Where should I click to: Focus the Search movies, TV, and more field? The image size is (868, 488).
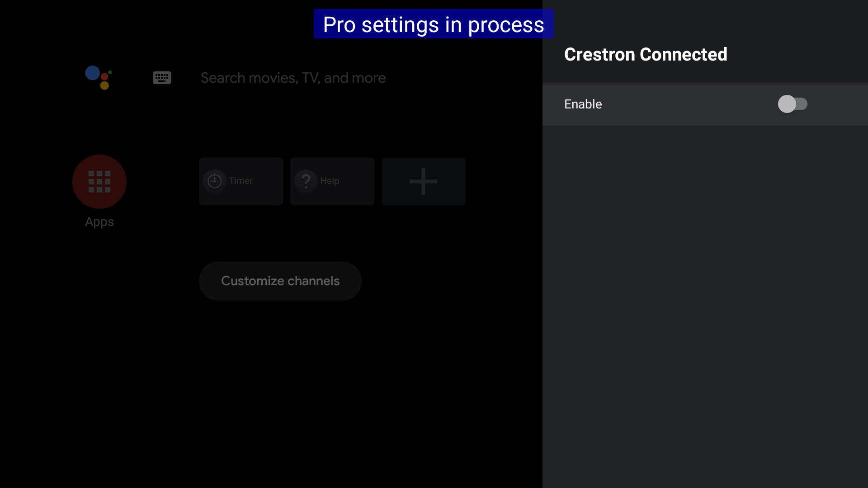[293, 78]
